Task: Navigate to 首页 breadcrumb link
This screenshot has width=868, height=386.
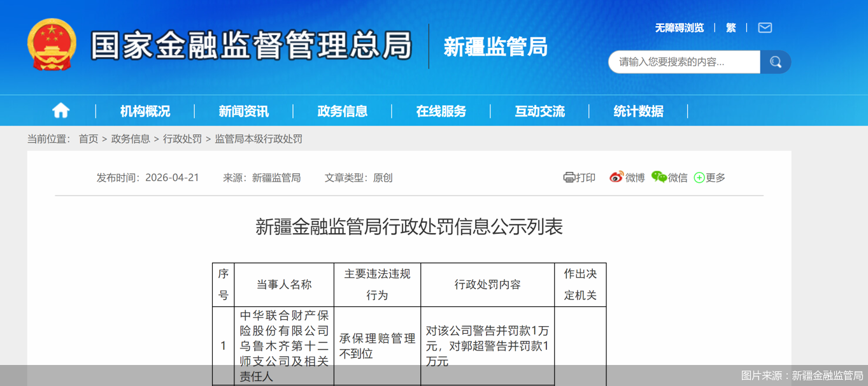Action: (89, 138)
